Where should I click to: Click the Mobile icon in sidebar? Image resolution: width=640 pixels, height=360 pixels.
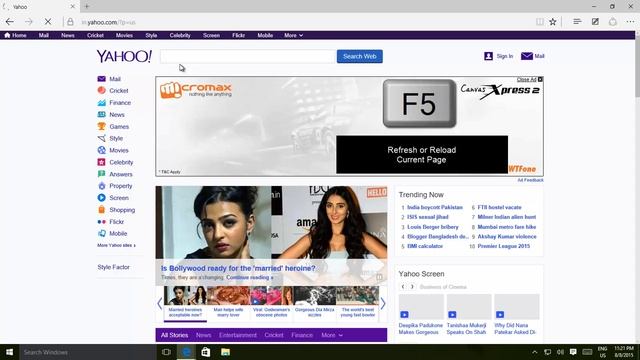coord(102,233)
